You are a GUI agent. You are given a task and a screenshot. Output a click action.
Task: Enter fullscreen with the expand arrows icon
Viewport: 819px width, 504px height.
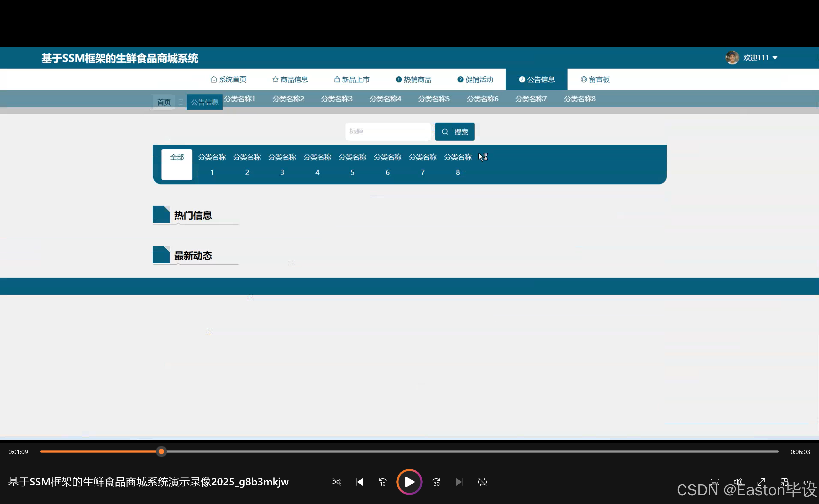[761, 482]
